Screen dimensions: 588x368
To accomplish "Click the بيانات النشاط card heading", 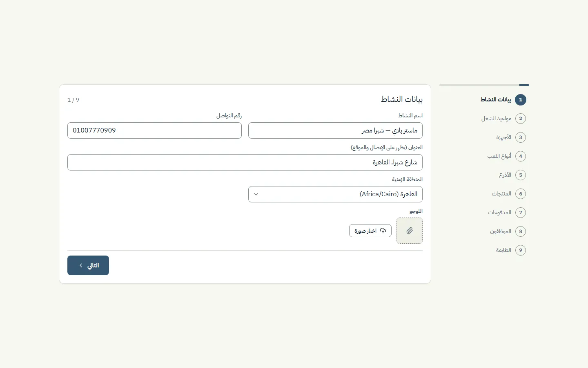I will click(402, 99).
